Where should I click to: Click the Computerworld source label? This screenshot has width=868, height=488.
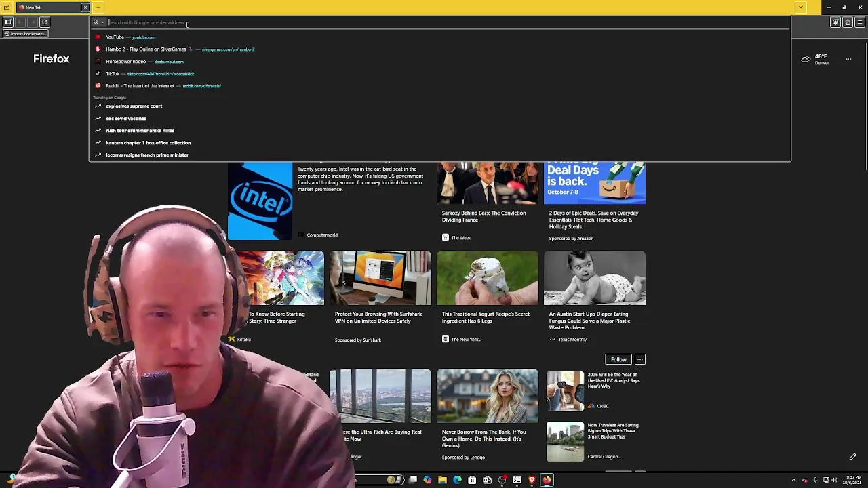(322, 235)
